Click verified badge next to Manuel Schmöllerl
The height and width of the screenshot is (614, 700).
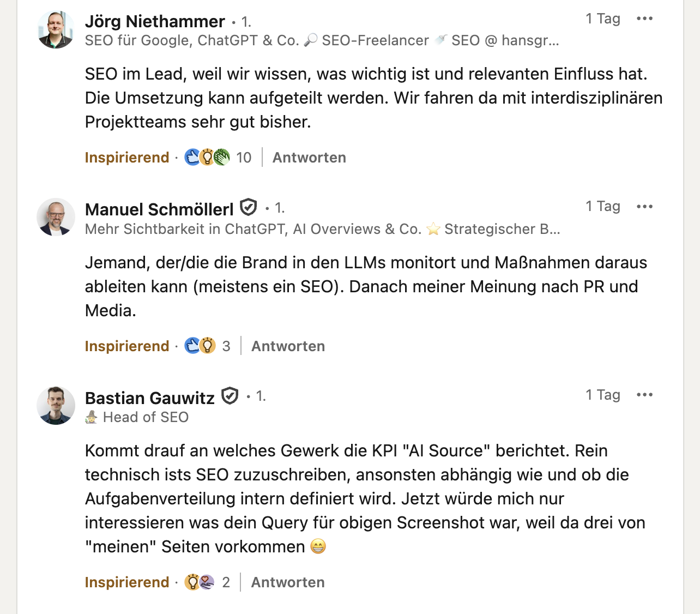click(249, 208)
